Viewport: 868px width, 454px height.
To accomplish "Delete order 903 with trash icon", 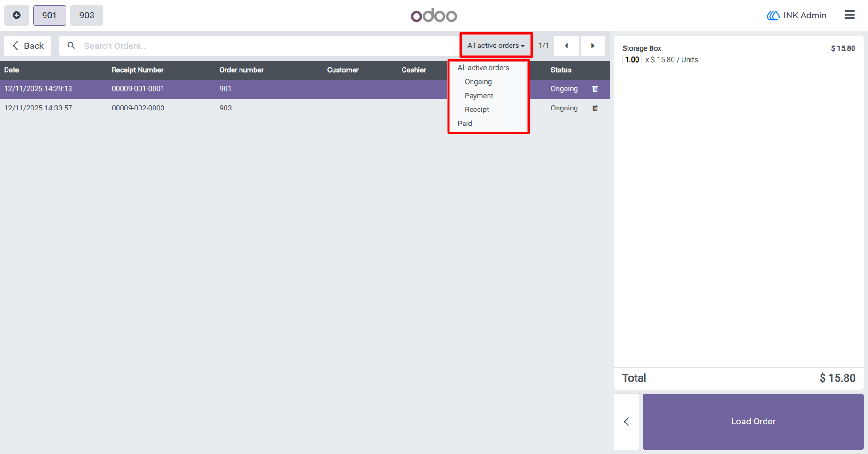I will [595, 108].
